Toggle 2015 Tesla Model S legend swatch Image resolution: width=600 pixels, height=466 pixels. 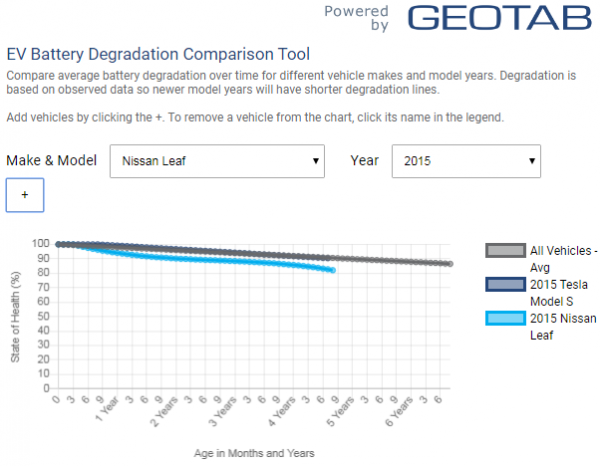505,285
